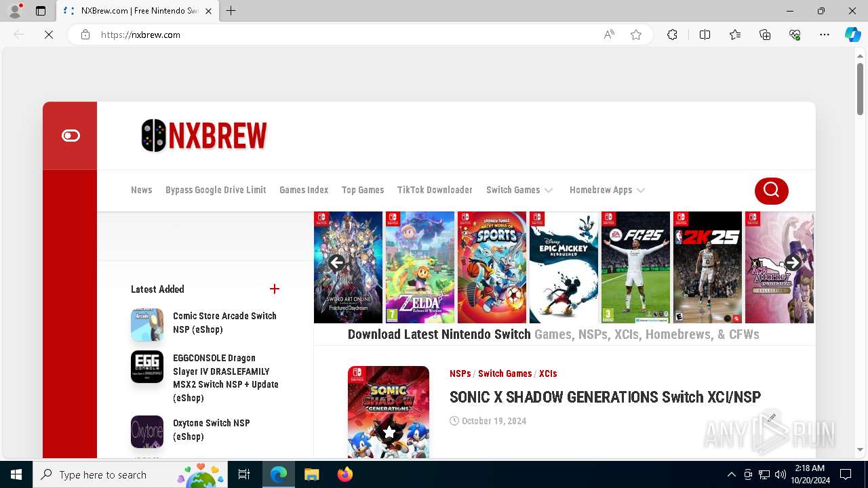The image size is (868, 488).
Task: Open File Explorer from taskbar
Action: (311, 474)
